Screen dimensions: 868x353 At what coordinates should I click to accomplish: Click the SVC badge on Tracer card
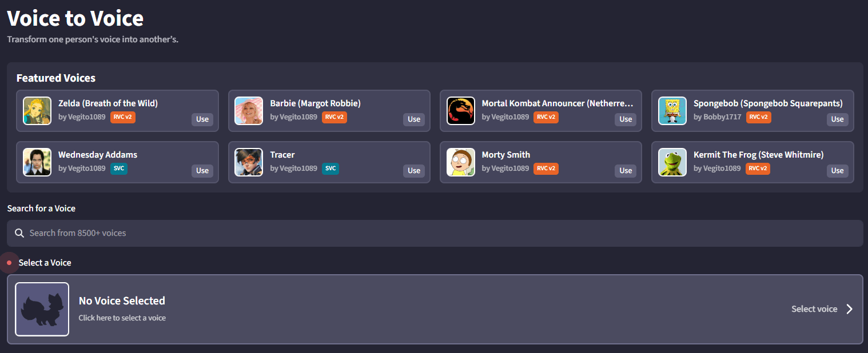[331, 169]
